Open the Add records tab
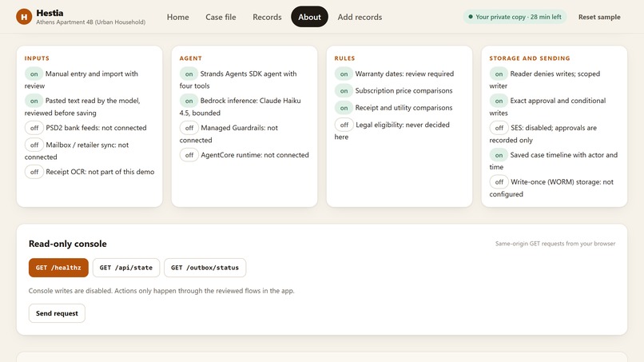644x362 pixels. click(x=360, y=17)
